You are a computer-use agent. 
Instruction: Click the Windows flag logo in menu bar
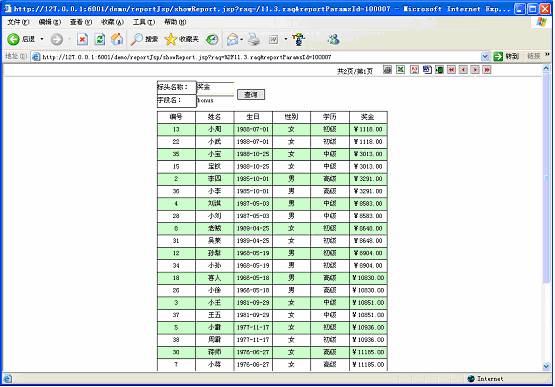pos(541,22)
